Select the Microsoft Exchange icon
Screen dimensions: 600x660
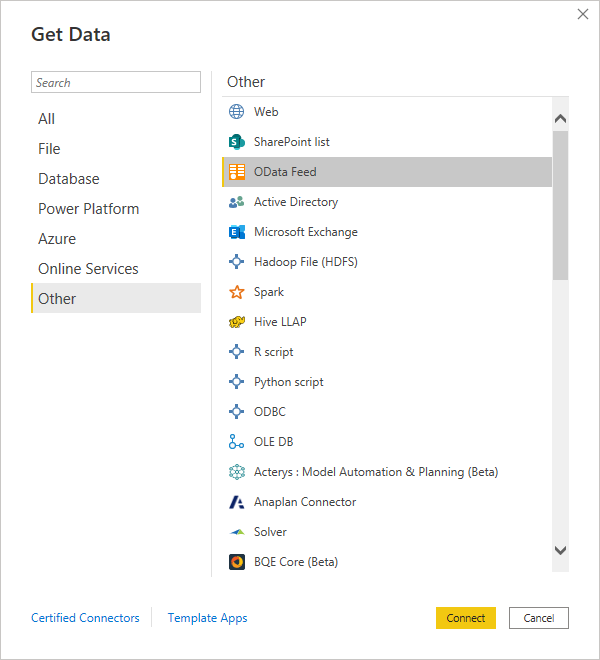[237, 232]
